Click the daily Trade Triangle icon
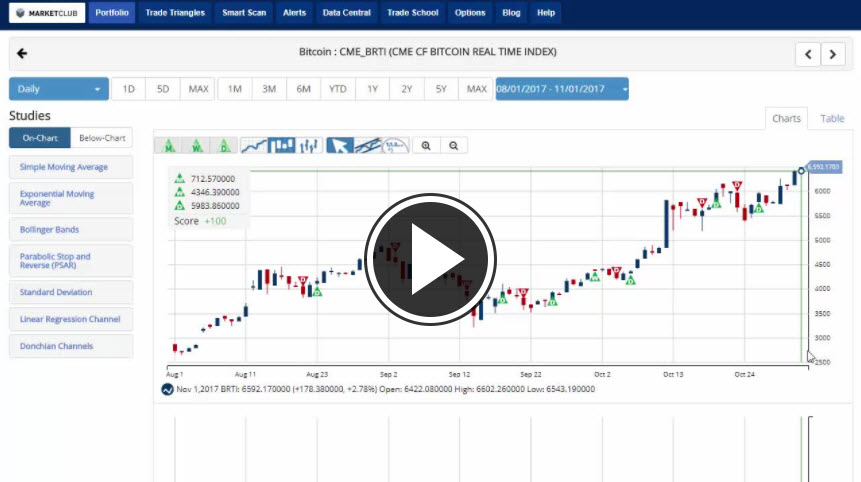Screen dimensions: 861x482 [224, 146]
